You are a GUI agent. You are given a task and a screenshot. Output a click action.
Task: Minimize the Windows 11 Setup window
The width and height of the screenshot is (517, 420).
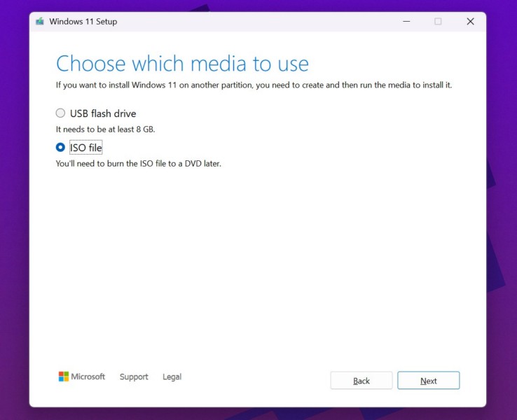click(406, 22)
